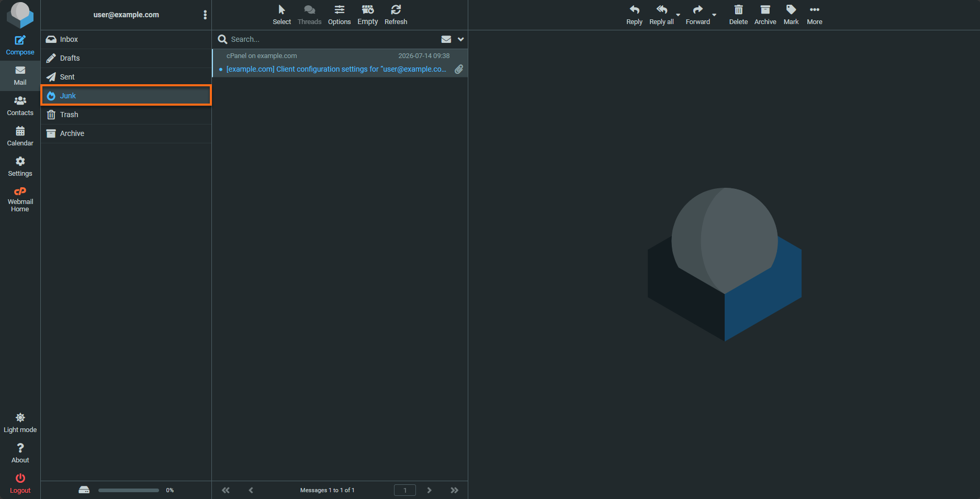Open the Compose new message button
980x499 pixels.
[x=20, y=46]
